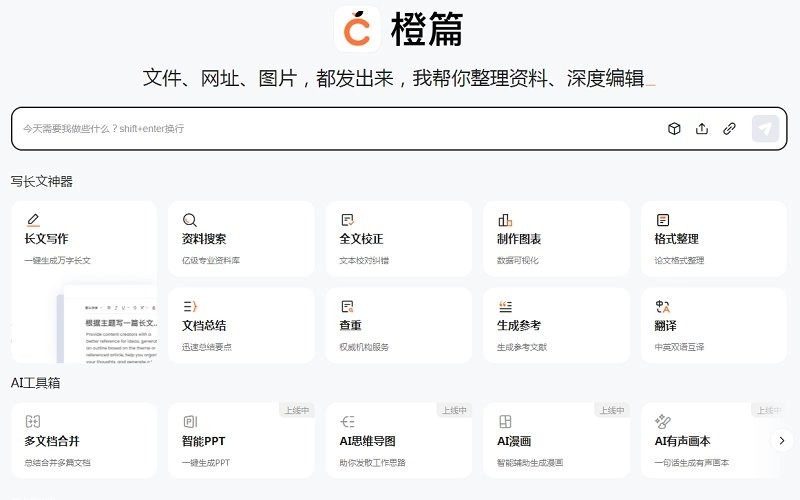Click the 格式整理 format icon
This screenshot has height=500, width=800.
point(662,220)
